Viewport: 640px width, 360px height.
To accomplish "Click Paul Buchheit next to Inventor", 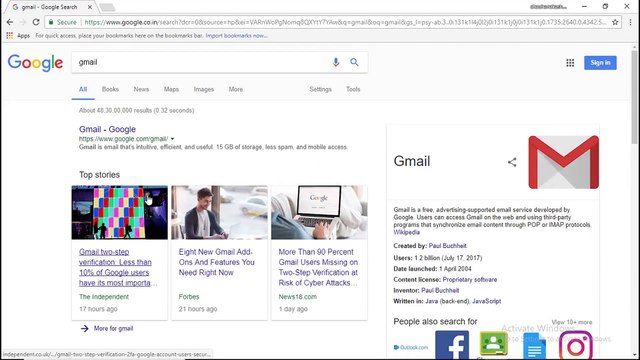I will pos(440,291).
